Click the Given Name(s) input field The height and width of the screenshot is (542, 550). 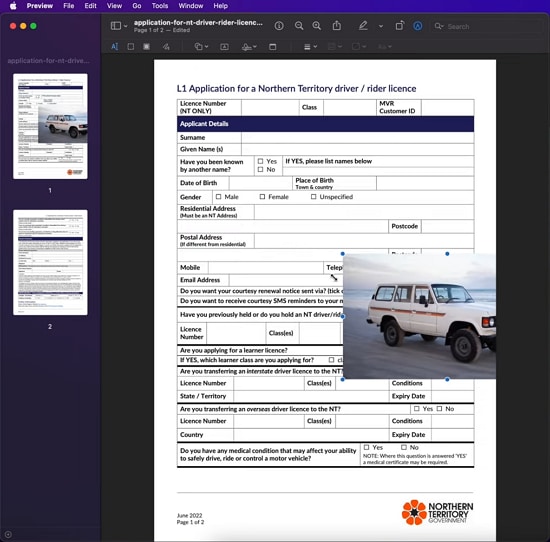pos(357,149)
